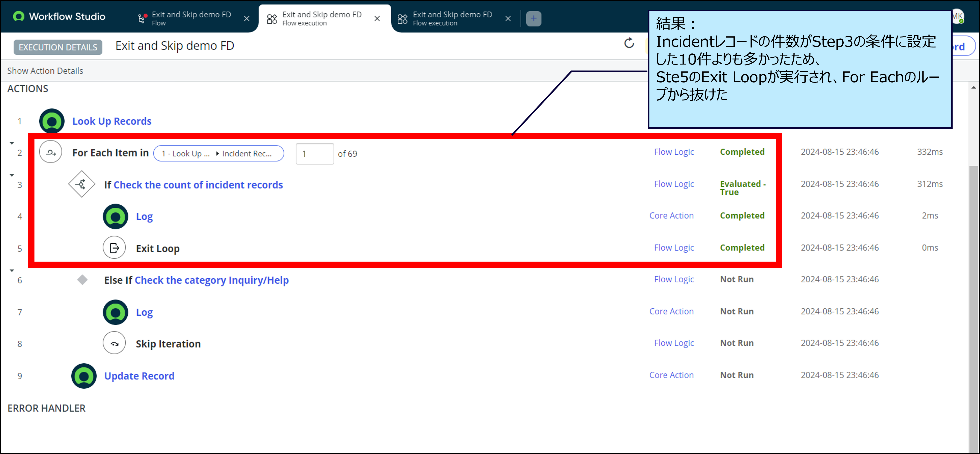Click the refresh execution icon
The image size is (980, 454).
tap(629, 43)
